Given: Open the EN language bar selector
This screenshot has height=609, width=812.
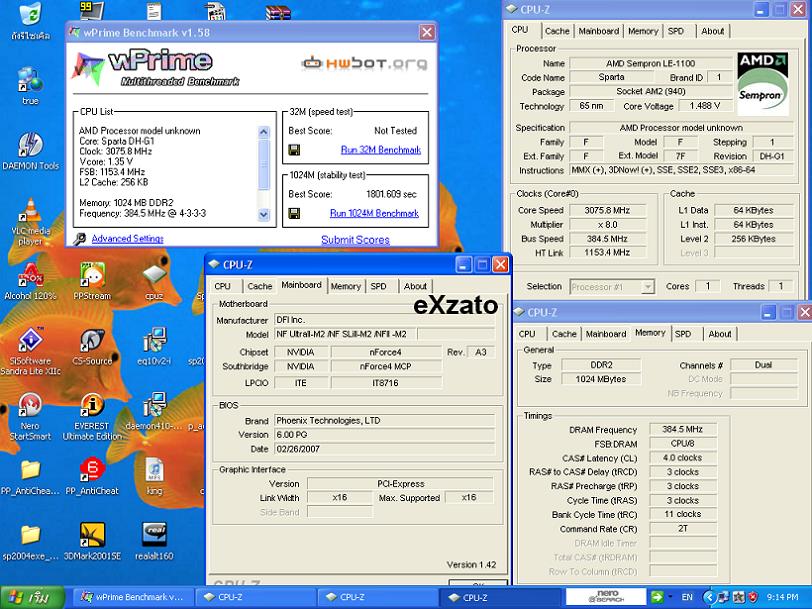Looking at the screenshot, I should [x=687, y=597].
